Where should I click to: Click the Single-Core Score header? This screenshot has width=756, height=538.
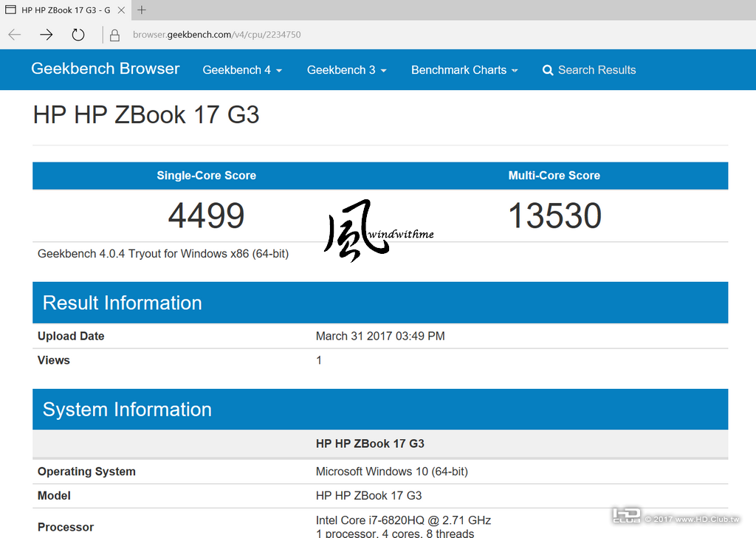tap(207, 176)
